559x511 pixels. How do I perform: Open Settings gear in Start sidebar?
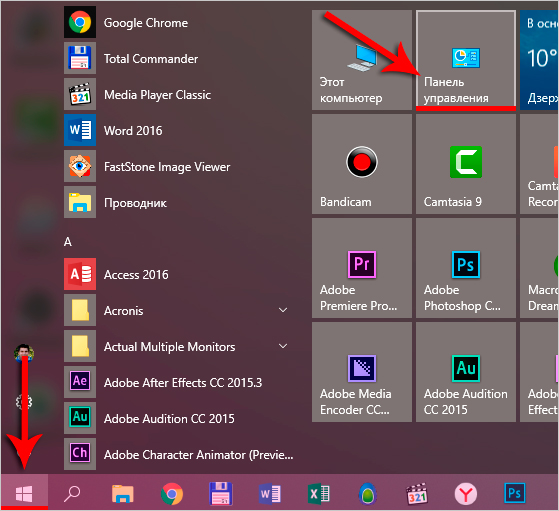(x=24, y=402)
